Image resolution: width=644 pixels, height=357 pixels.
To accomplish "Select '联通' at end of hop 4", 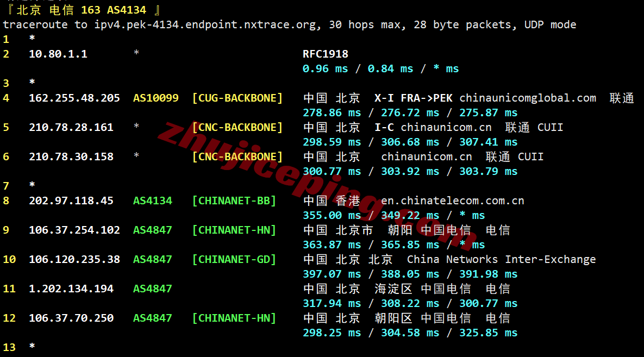I will [x=621, y=98].
